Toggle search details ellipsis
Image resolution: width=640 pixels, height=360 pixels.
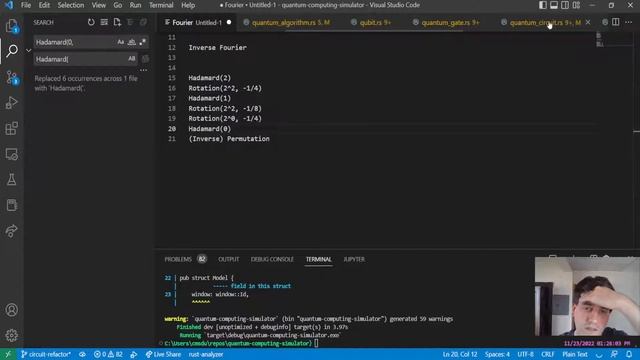[143, 70]
